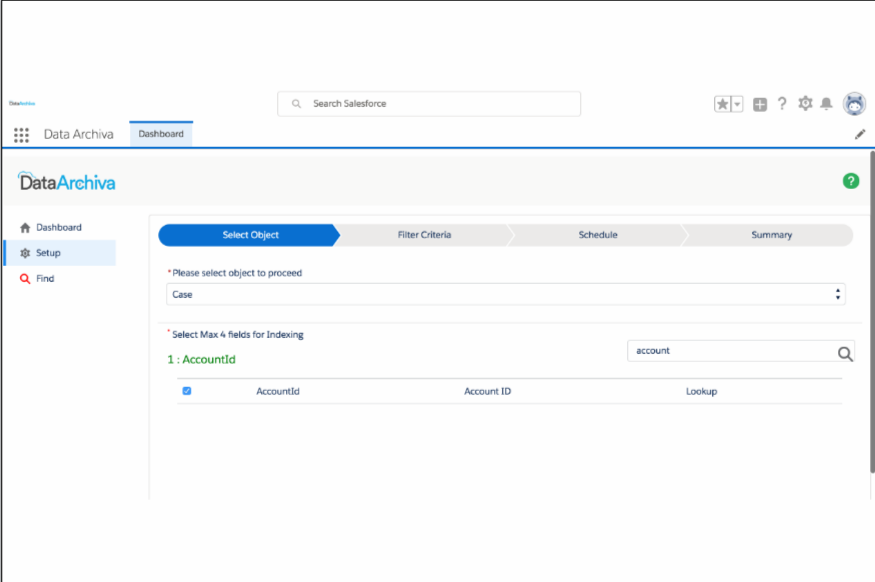The height and width of the screenshot is (582, 875).
Task: Open the favorites list dropdown arrow
Action: [x=737, y=104]
